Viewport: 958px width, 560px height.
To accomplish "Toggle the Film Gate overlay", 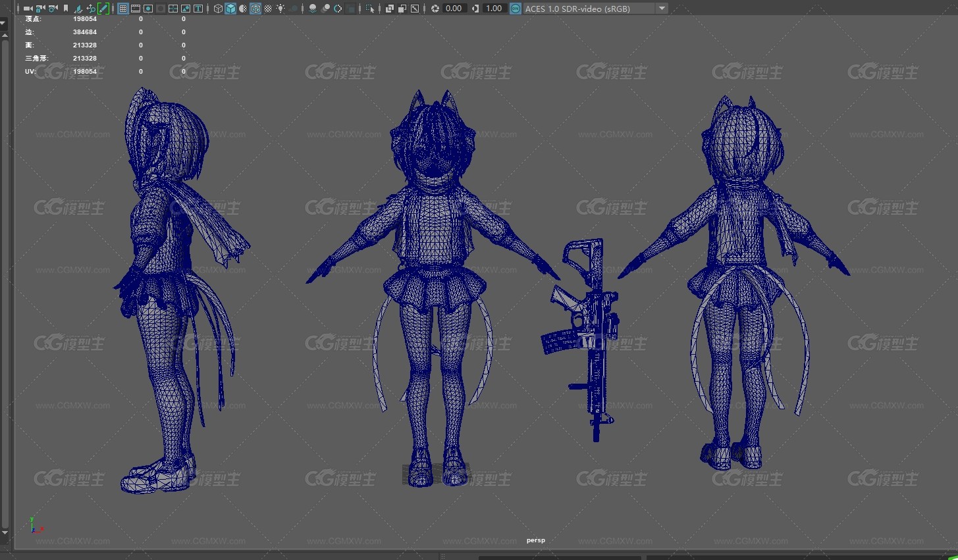I will point(136,9).
